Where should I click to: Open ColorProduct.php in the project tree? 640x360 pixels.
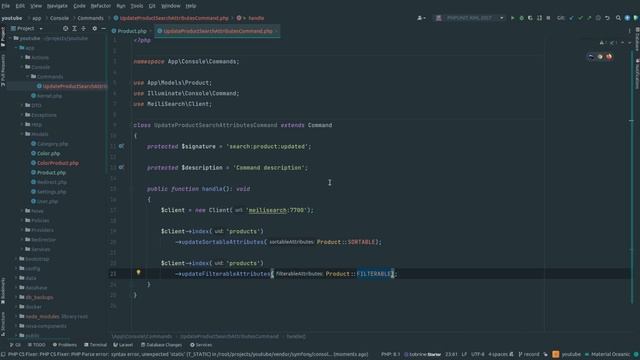58,163
